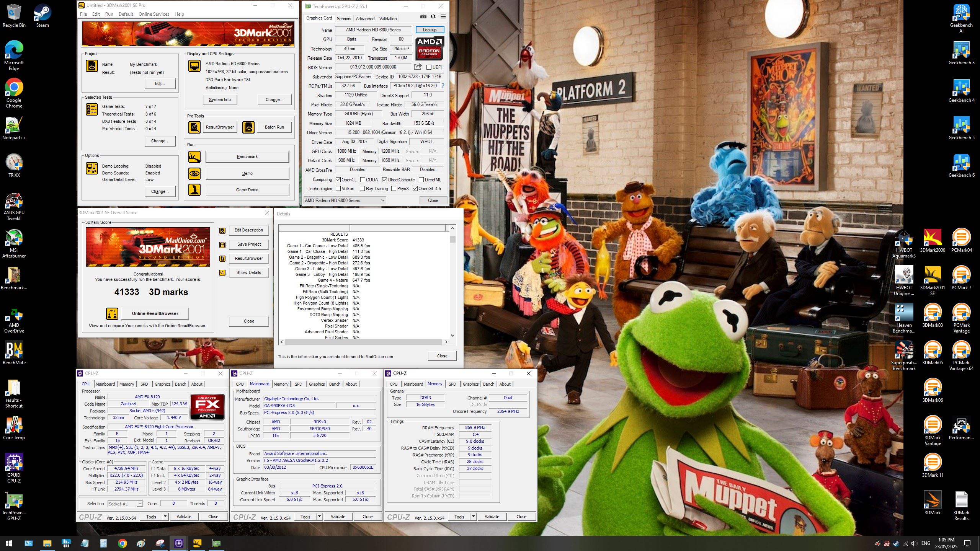Click the 3DMark2001 Demo eye icon
The image size is (980, 551).
[x=194, y=173]
